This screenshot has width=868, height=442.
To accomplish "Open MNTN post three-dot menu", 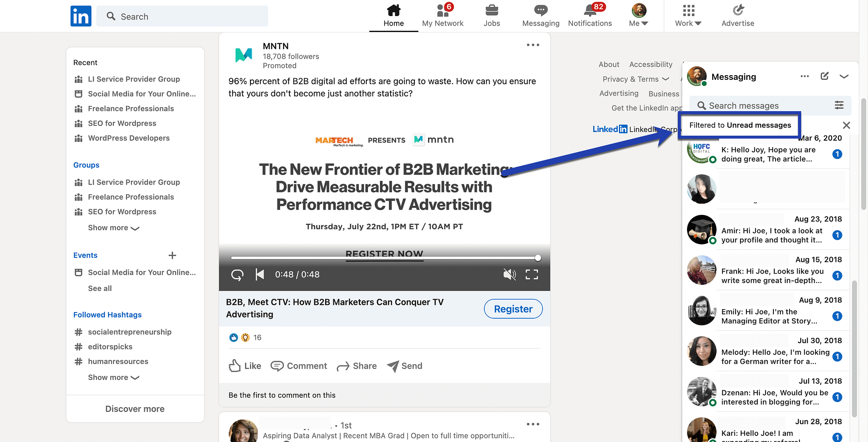I will [533, 45].
